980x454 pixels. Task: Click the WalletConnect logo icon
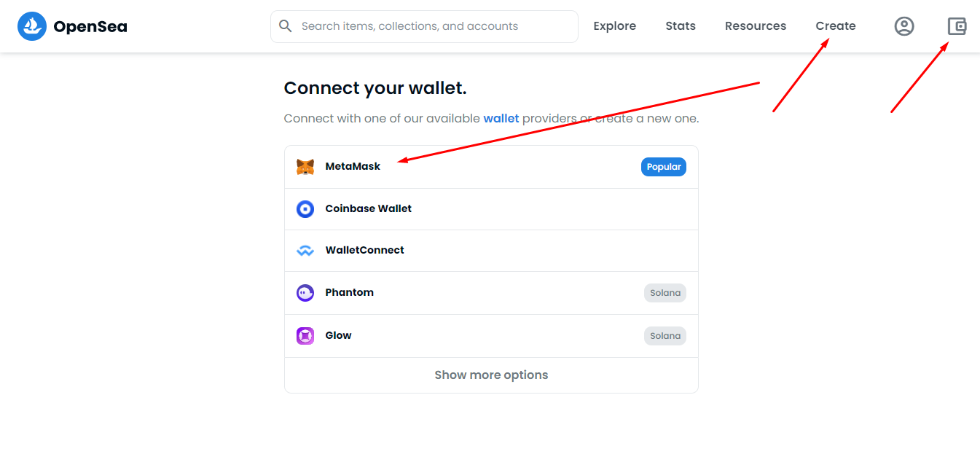(x=305, y=251)
